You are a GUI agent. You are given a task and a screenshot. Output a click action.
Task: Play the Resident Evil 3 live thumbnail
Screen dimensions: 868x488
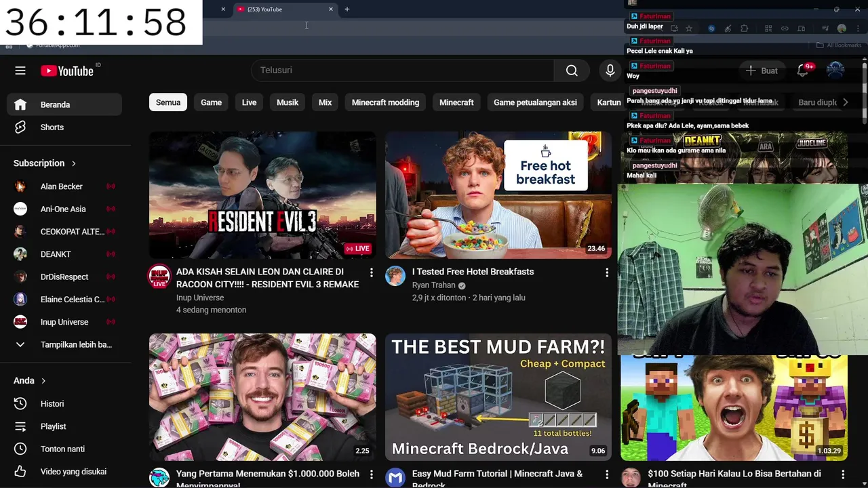click(262, 195)
